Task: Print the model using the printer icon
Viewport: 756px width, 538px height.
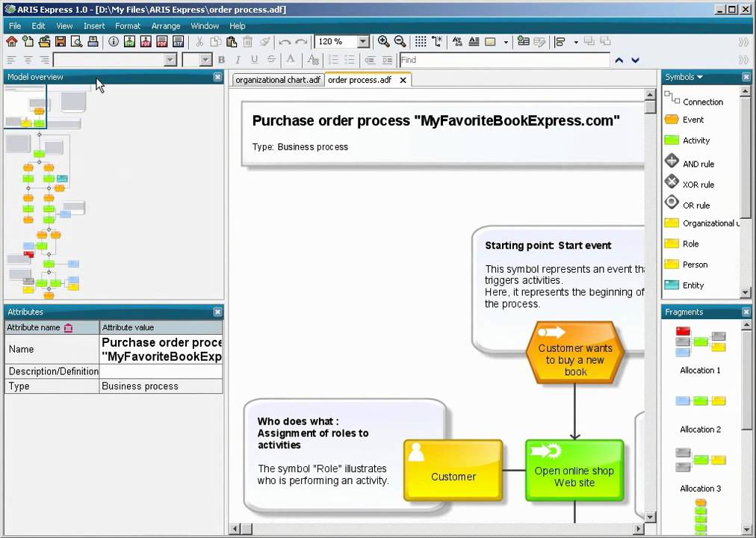Action: [x=93, y=41]
